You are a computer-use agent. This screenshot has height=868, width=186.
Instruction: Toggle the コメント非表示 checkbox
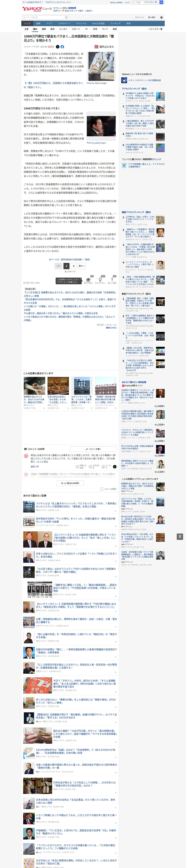[x=102, y=489]
